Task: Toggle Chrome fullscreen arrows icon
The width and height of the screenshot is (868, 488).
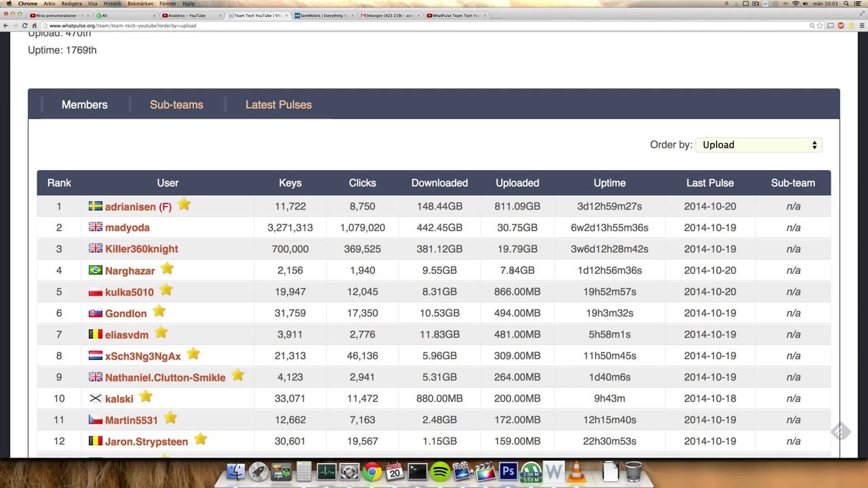Action: (x=861, y=14)
